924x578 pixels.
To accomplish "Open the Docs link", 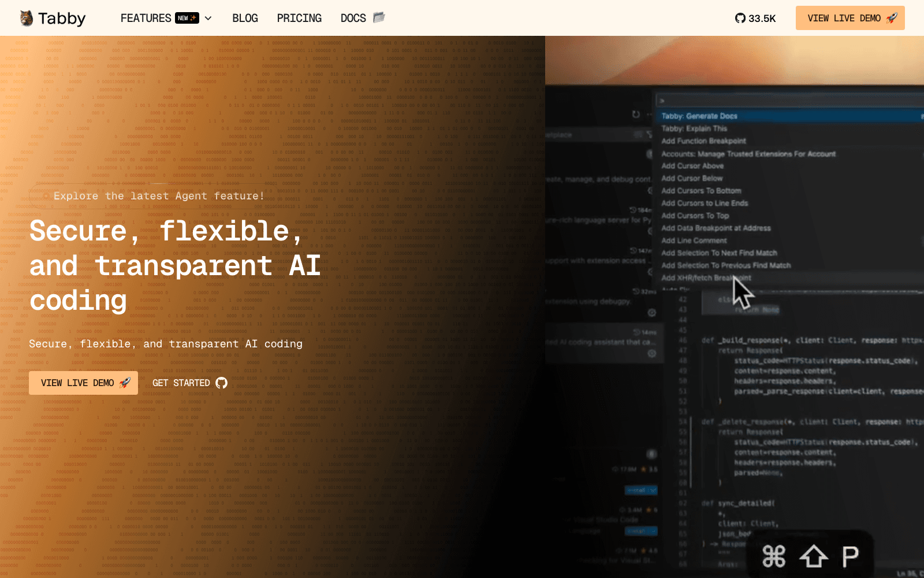I will pyautogui.click(x=353, y=18).
